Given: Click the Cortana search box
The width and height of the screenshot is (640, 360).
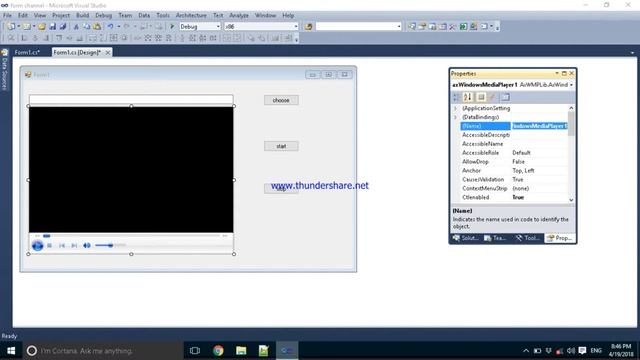Looking at the screenshot, I should point(103,351).
